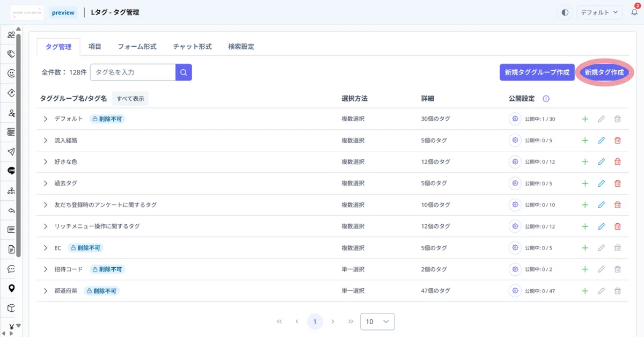This screenshot has height=337, width=644.
Task: Open the 公開設定 gear for the デフォルト row
Action: coord(515,119)
